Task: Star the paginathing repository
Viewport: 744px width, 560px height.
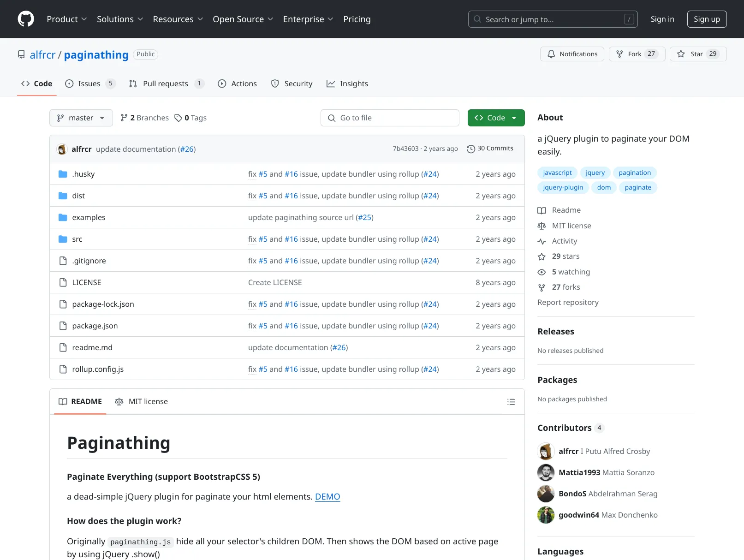Action: pyautogui.click(x=698, y=54)
